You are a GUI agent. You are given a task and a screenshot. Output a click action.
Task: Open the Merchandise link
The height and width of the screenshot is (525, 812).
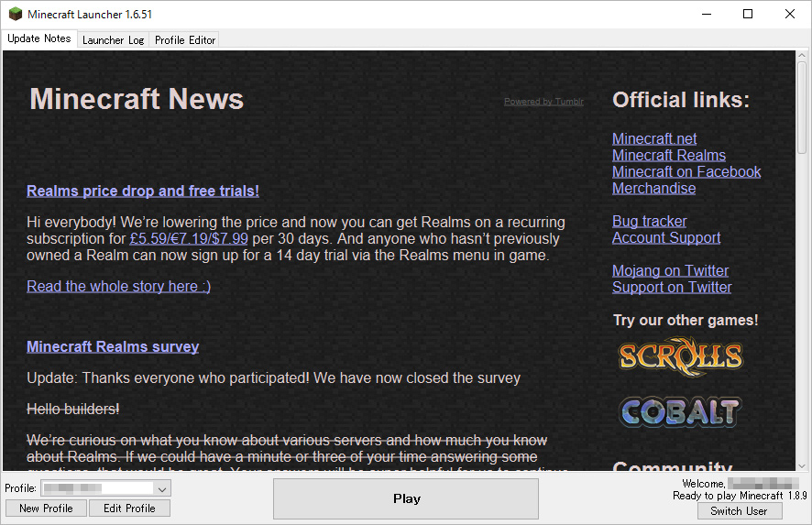click(x=653, y=189)
